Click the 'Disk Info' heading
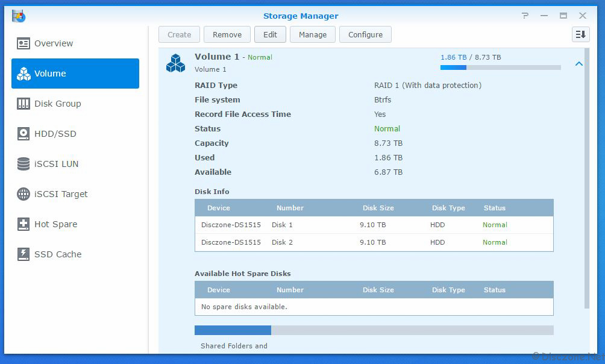 [x=212, y=192]
